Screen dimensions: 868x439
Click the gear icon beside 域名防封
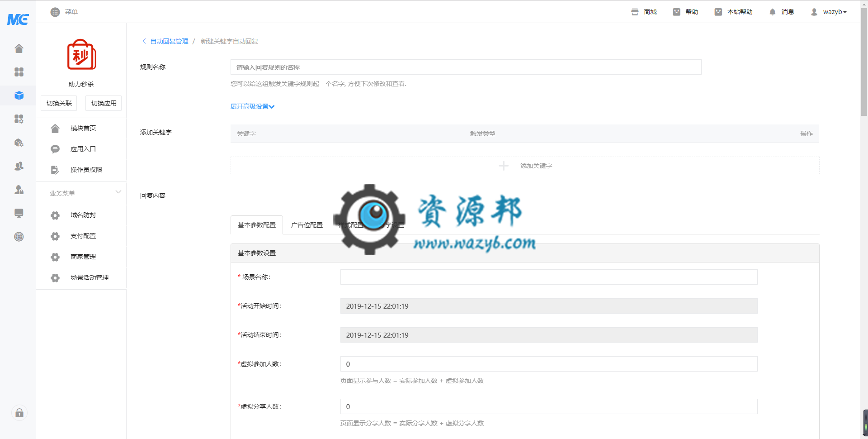pos(55,215)
